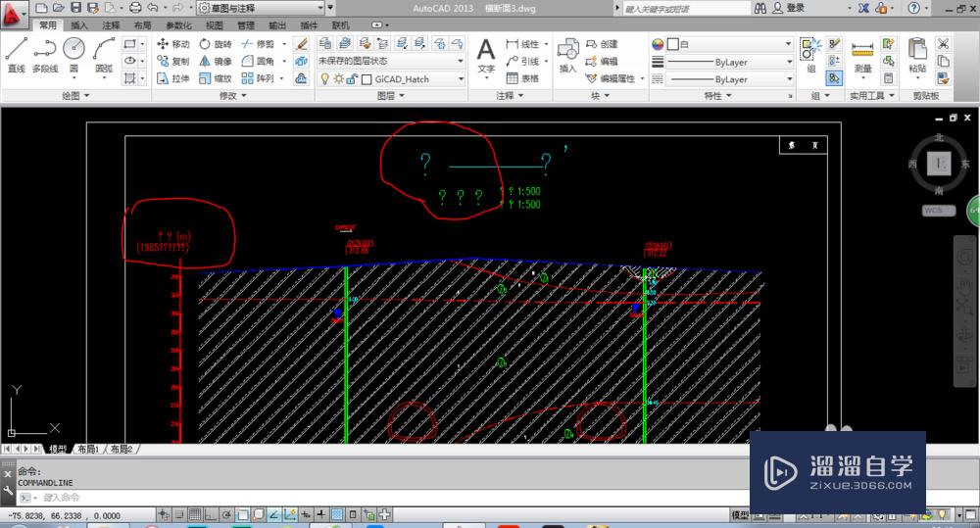Screen dimensions: 980x528
Task: Click the 创建 (Create block) tool
Action: click(x=602, y=44)
